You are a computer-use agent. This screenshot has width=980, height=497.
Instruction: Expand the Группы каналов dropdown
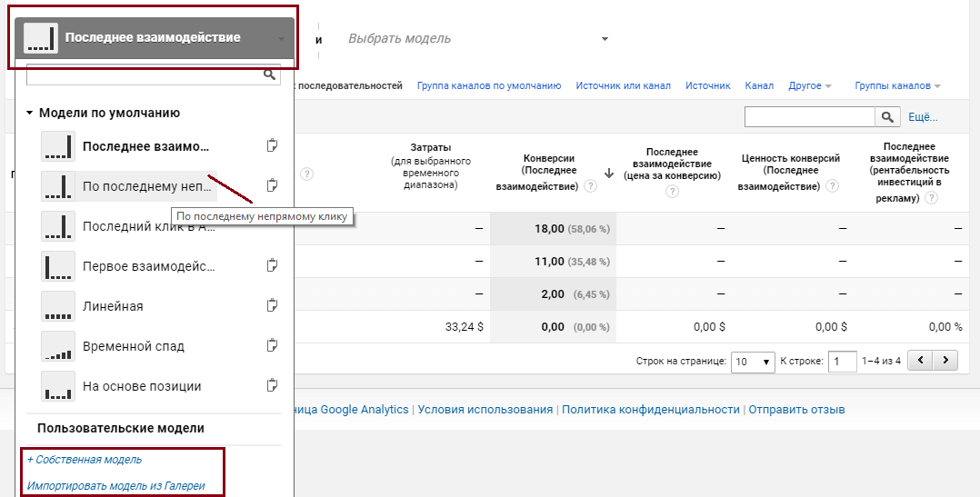pyautogui.click(x=897, y=86)
